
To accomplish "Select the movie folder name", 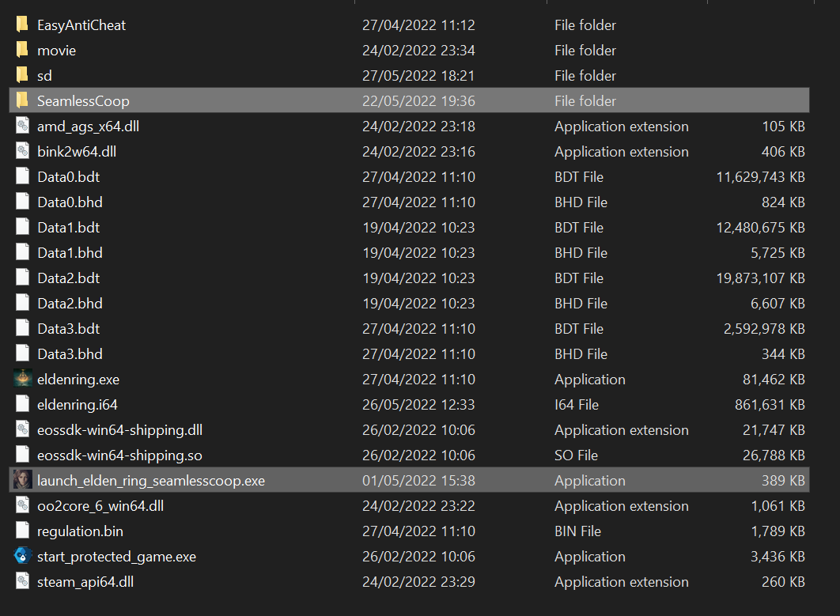I will (56, 51).
